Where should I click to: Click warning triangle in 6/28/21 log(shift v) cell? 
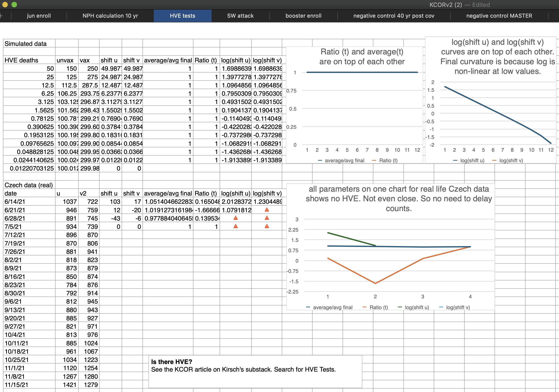pyautogui.click(x=267, y=218)
